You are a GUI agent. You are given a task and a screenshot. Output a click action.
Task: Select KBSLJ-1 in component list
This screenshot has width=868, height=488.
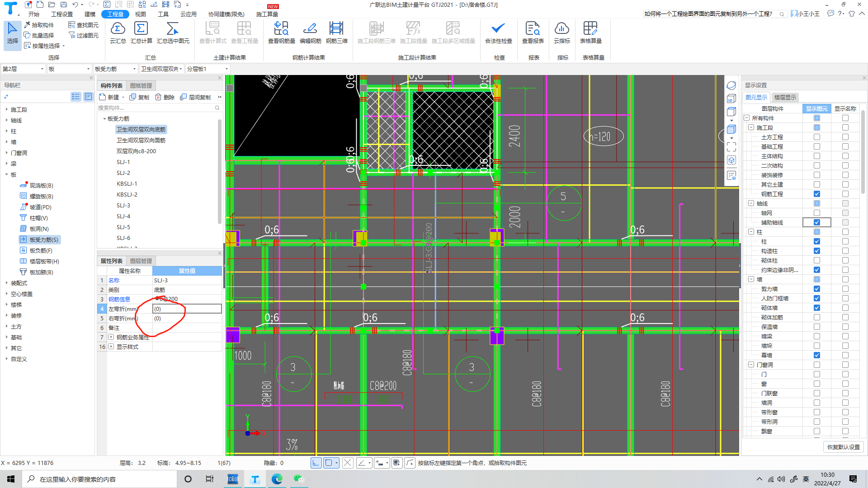click(x=127, y=183)
